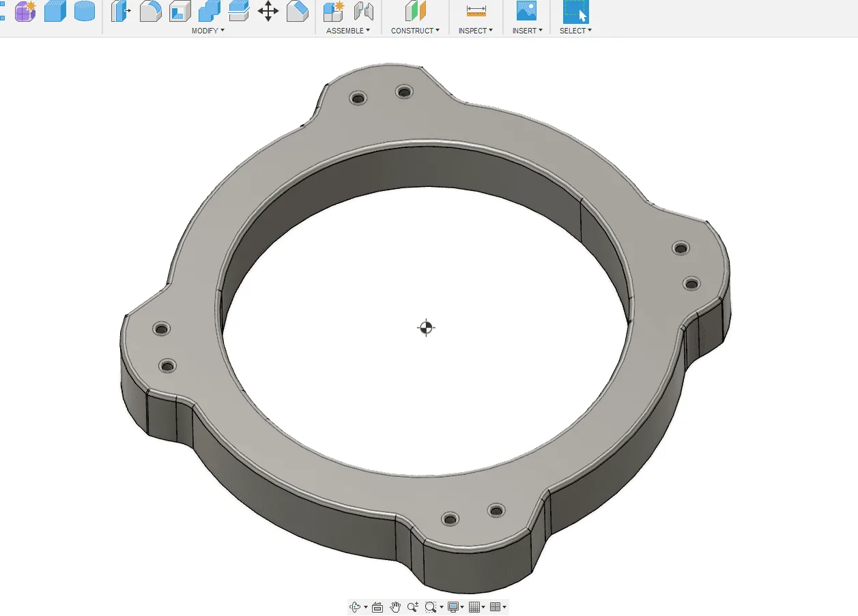This screenshot has height=616, width=858.
Task: Click the modify icon right of Move
Action: tap(297, 11)
